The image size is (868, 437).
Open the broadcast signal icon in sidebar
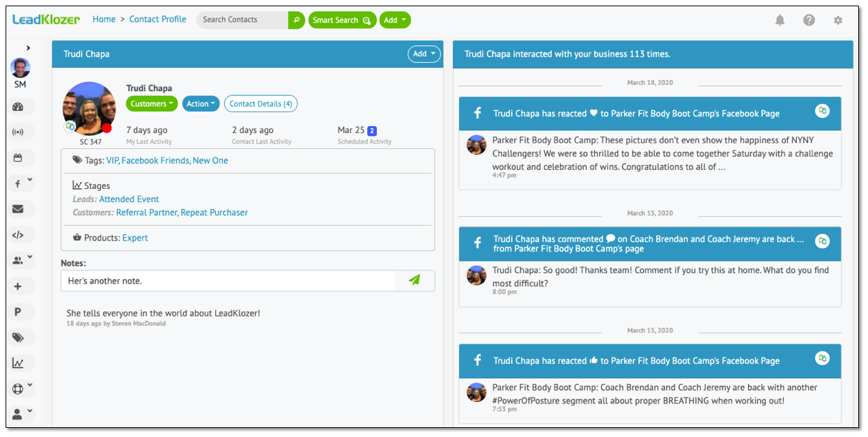coord(18,132)
